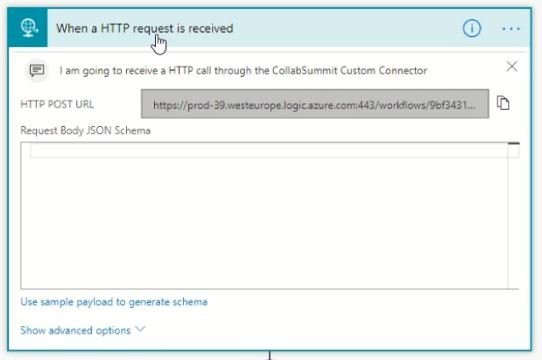542x360 pixels.
Task: Place cursor on first highlighted editor line
Action: 269,151
